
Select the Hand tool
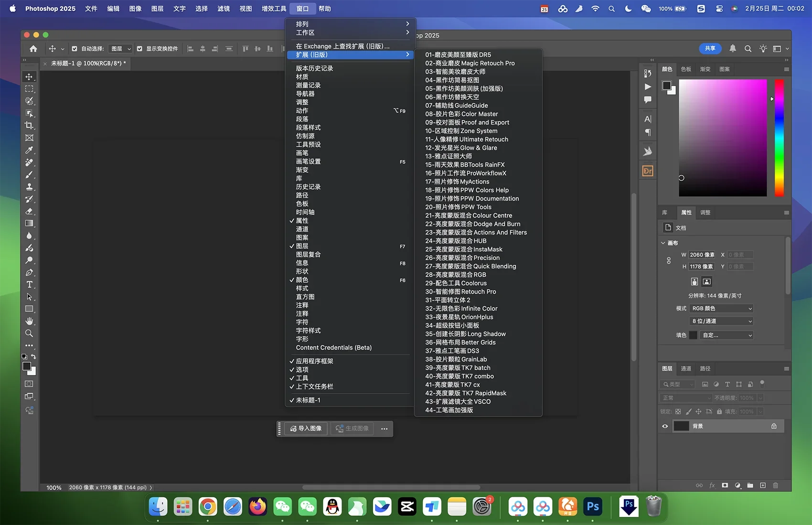(x=29, y=321)
